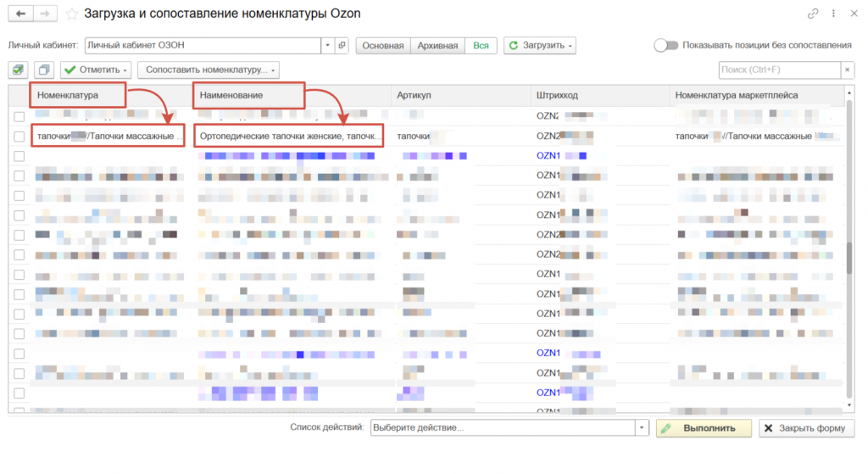The width and height of the screenshot is (868, 474).
Task: Switch to the Архивная tab
Action: [x=437, y=45]
